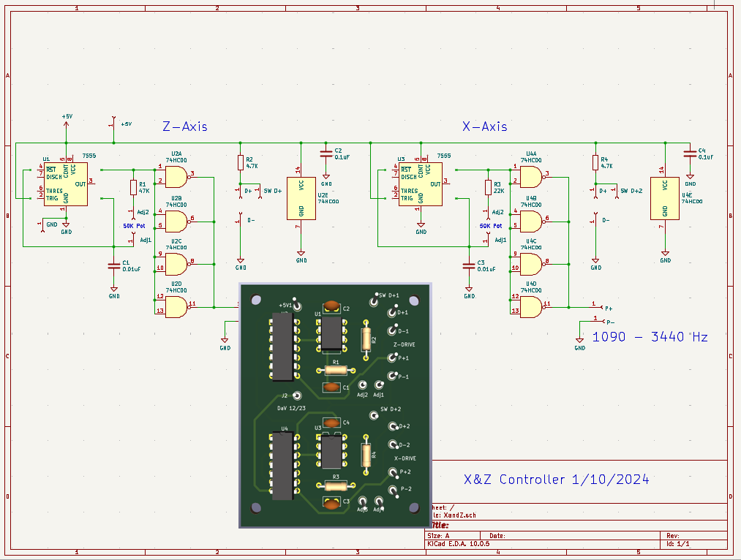The width and height of the screenshot is (741, 560).
Task: Pick the R1 47K resistor
Action: [x=133, y=187]
